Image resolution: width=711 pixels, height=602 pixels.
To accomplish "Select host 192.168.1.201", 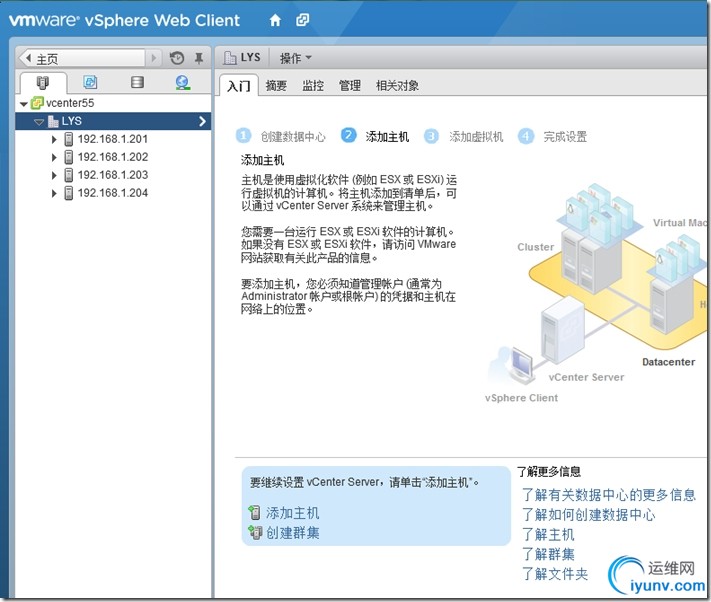I will click(x=112, y=139).
